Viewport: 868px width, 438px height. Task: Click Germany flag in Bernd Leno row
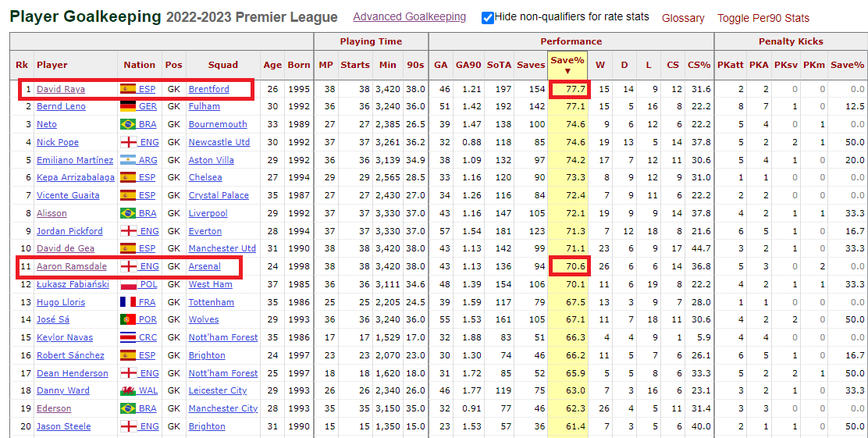pyautogui.click(x=128, y=106)
